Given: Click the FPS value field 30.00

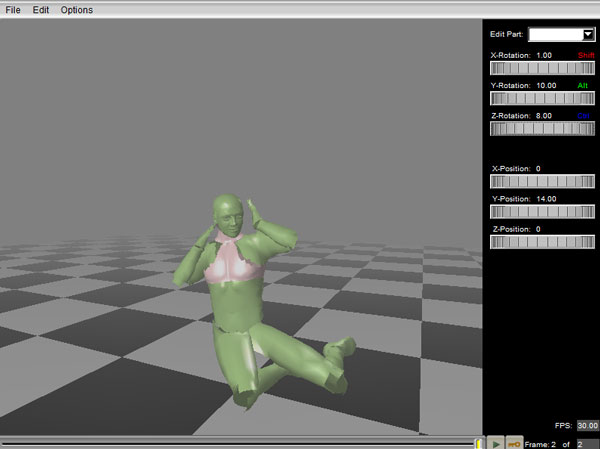Looking at the screenshot, I should (588, 425).
